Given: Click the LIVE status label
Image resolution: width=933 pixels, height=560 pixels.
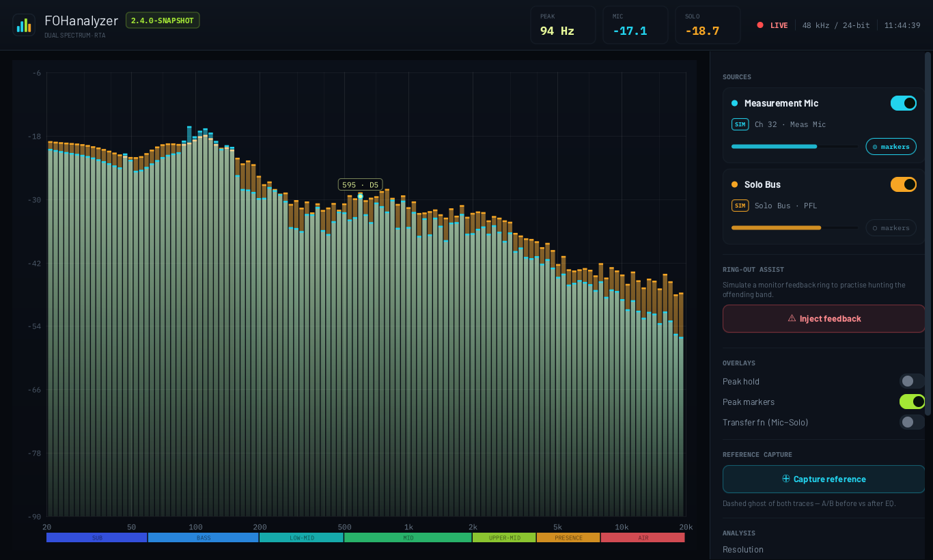Looking at the screenshot, I should [779, 25].
